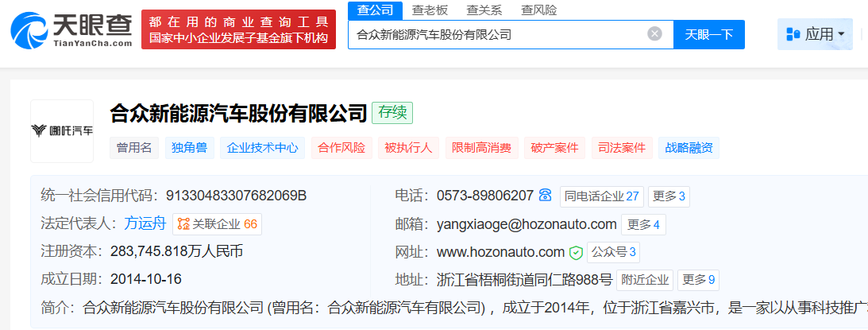Click the green shield verification icon
Viewport: 868px width, 330px height.
tap(576, 253)
